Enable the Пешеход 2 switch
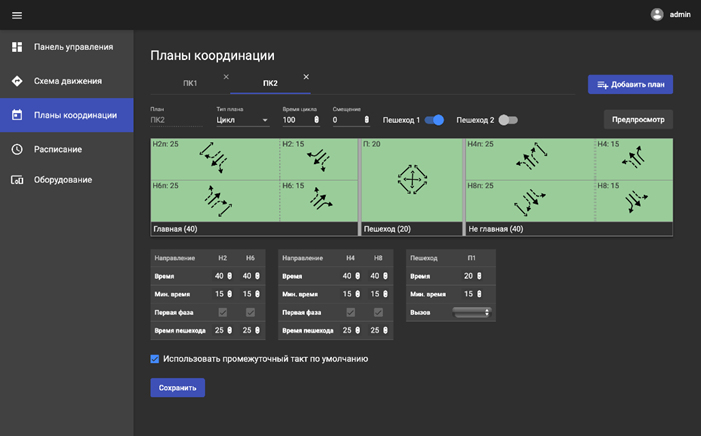 click(x=508, y=120)
